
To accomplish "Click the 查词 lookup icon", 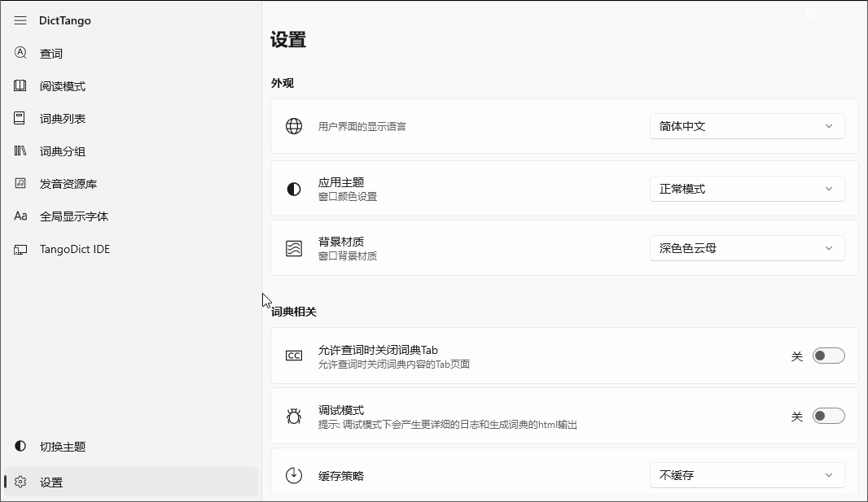I will tap(20, 53).
